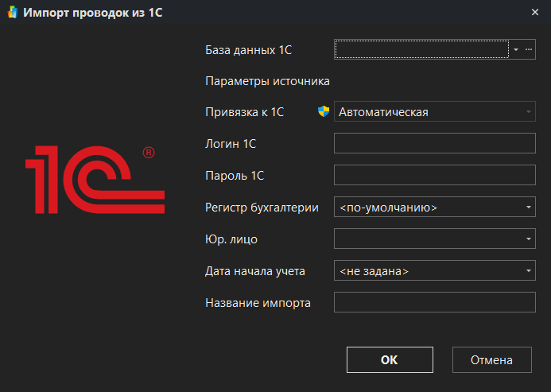This screenshot has height=392, width=551.
Task: Focus the Пароль 1С text field
Action: click(x=435, y=175)
